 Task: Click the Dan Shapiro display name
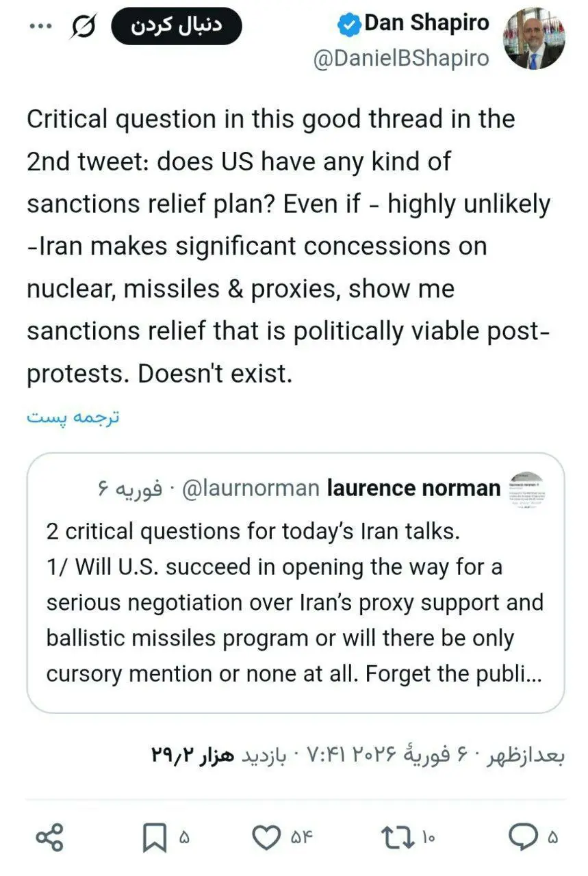coord(426,24)
